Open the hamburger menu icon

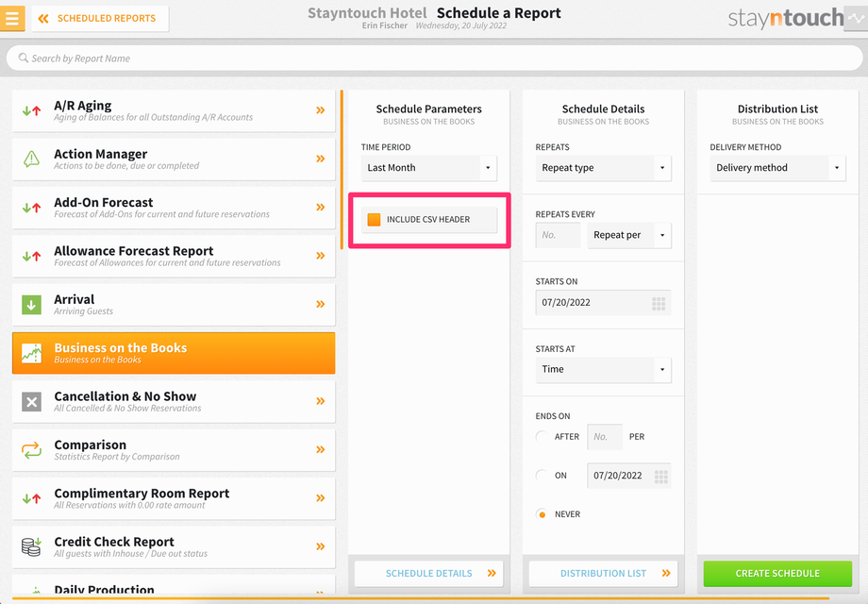click(12, 18)
